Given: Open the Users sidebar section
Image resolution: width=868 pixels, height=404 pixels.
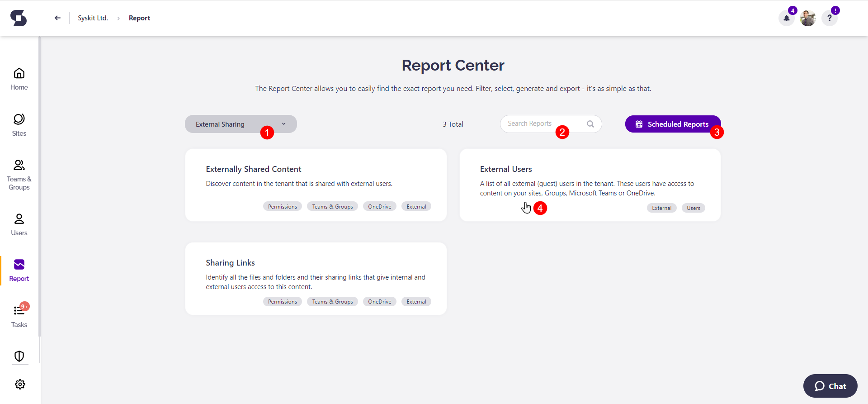Looking at the screenshot, I should coord(19,225).
